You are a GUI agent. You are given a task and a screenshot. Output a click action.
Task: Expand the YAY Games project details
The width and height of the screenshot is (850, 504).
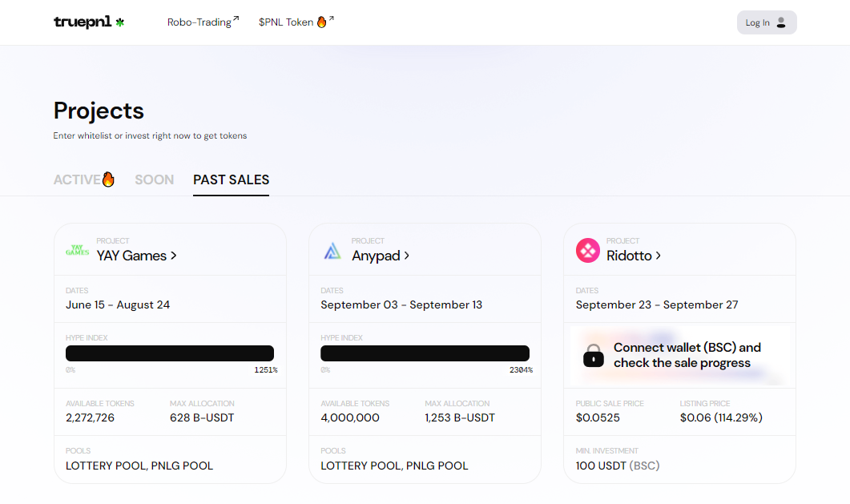click(x=137, y=256)
